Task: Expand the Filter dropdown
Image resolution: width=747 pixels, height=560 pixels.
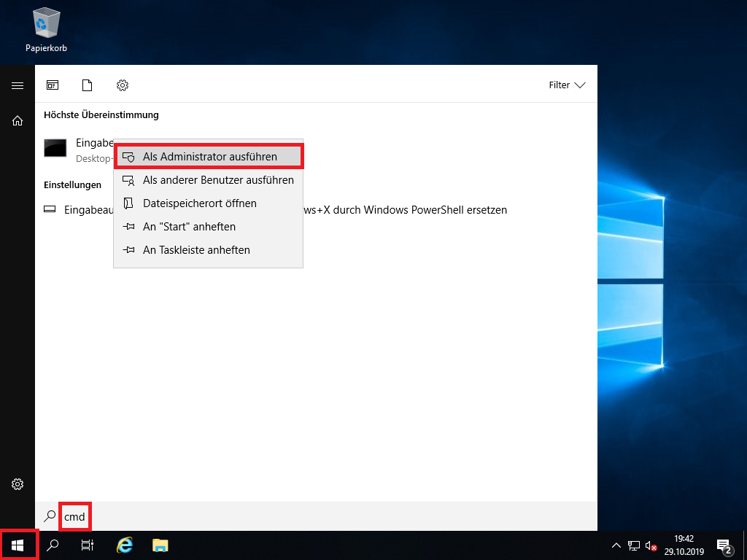Action: [x=567, y=85]
